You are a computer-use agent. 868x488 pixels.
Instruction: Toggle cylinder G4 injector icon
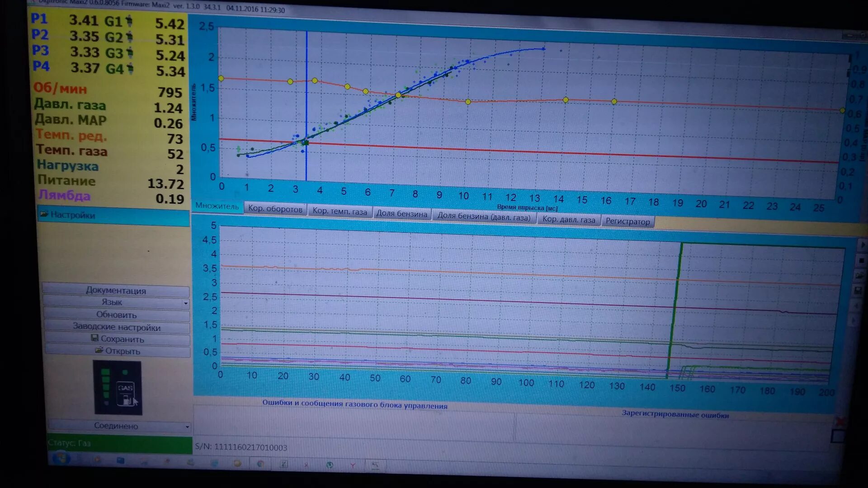click(x=130, y=69)
